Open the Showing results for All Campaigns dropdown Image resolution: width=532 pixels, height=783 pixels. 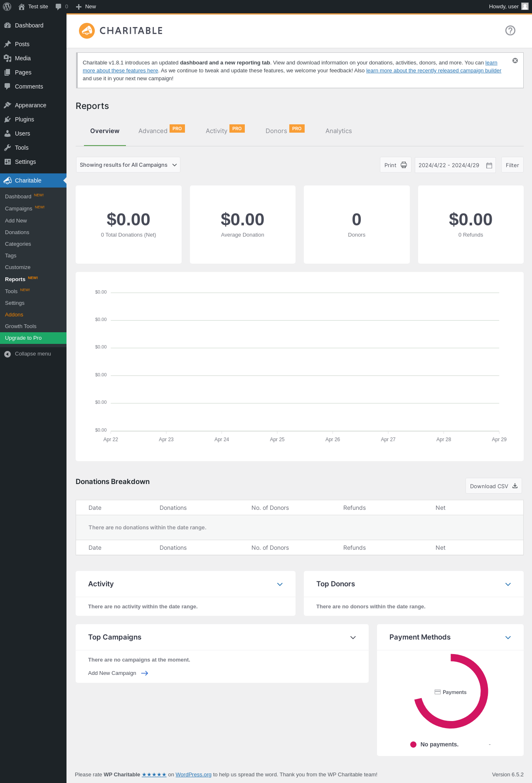pyautogui.click(x=128, y=165)
